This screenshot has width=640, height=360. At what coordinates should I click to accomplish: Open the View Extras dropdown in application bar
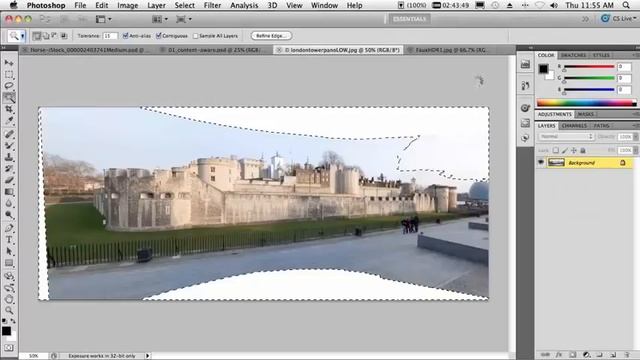point(104,19)
